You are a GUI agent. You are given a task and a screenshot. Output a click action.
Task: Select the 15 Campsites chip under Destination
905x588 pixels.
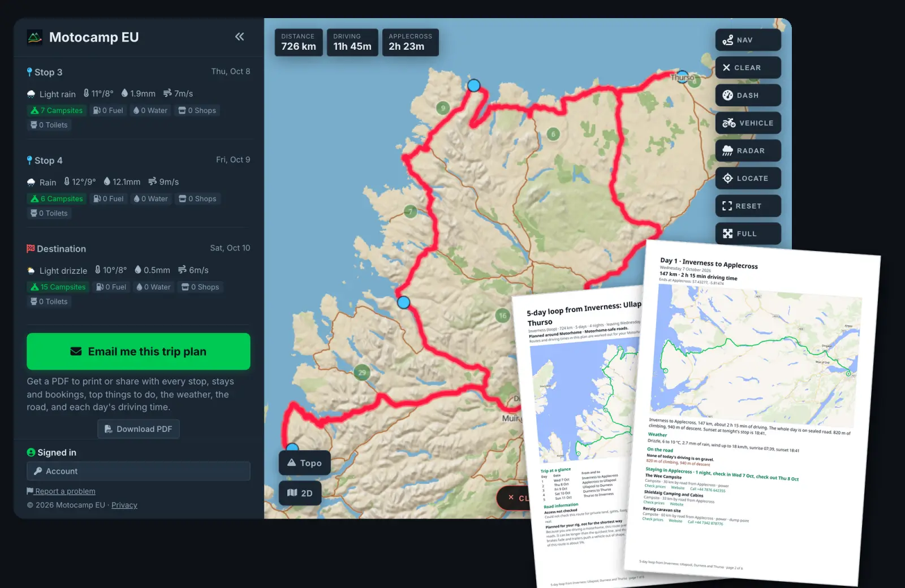58,287
